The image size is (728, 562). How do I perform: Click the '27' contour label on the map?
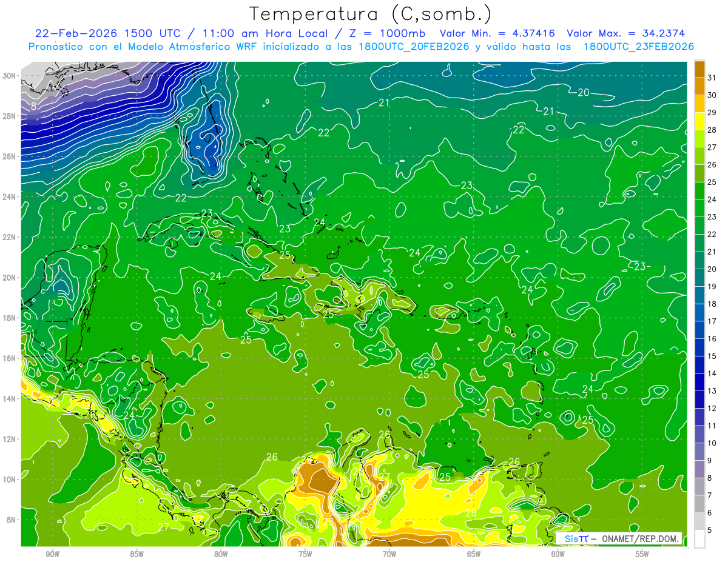pos(164,527)
